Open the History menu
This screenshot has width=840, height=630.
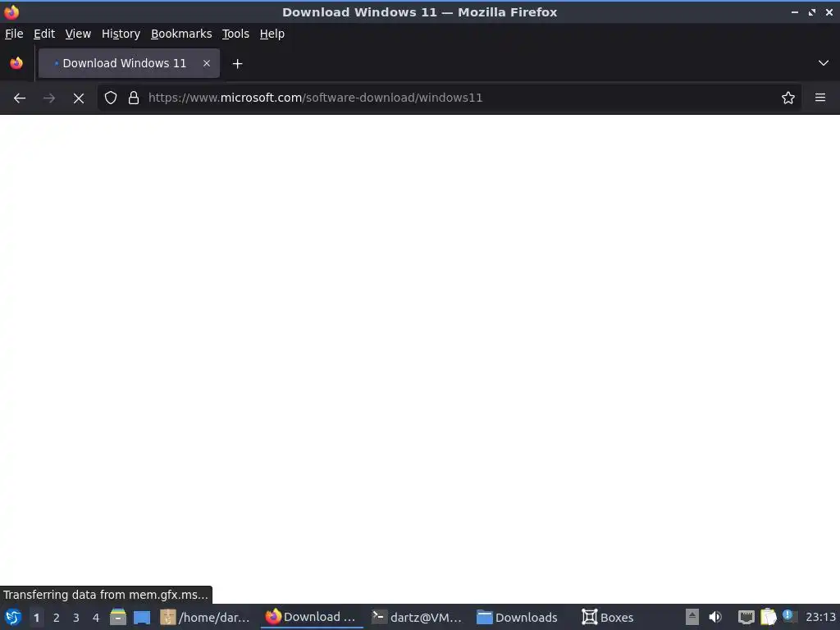[121, 34]
